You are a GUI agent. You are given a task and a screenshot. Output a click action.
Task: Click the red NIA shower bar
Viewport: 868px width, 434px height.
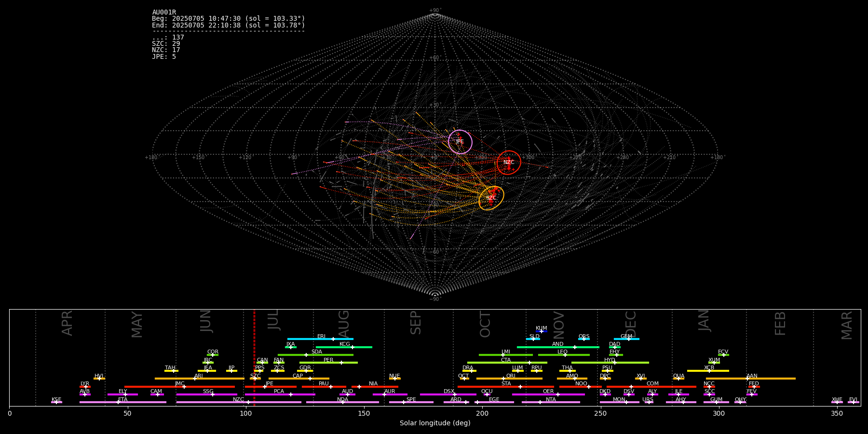pos(375,387)
